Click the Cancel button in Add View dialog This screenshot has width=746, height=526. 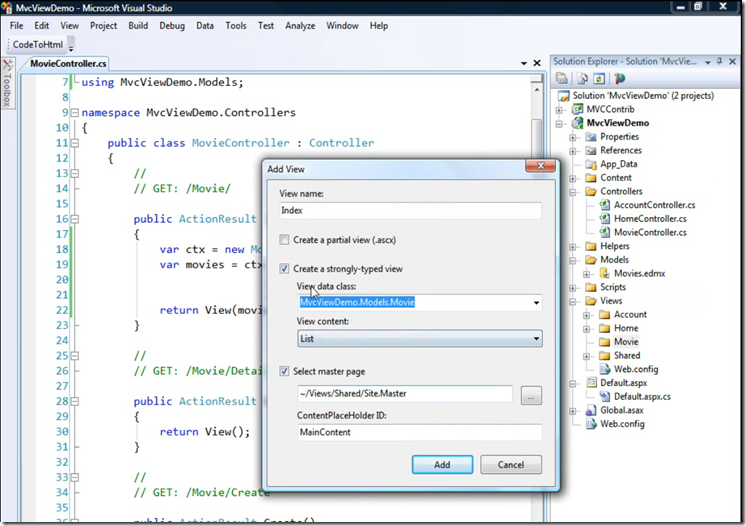point(510,465)
